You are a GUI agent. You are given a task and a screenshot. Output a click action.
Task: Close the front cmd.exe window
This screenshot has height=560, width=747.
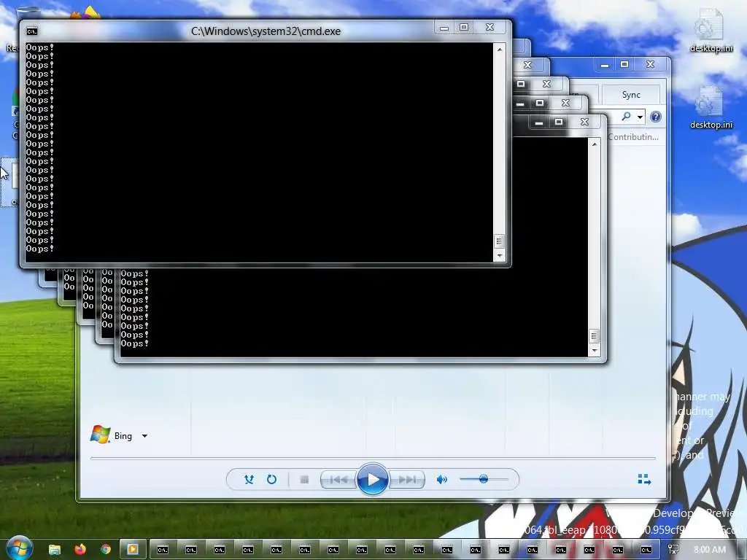[489, 28]
